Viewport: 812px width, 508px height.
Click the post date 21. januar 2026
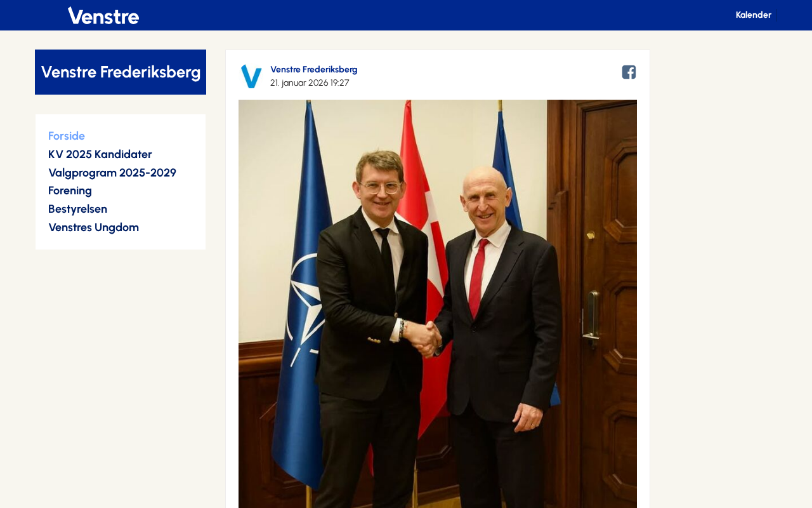tap(310, 83)
